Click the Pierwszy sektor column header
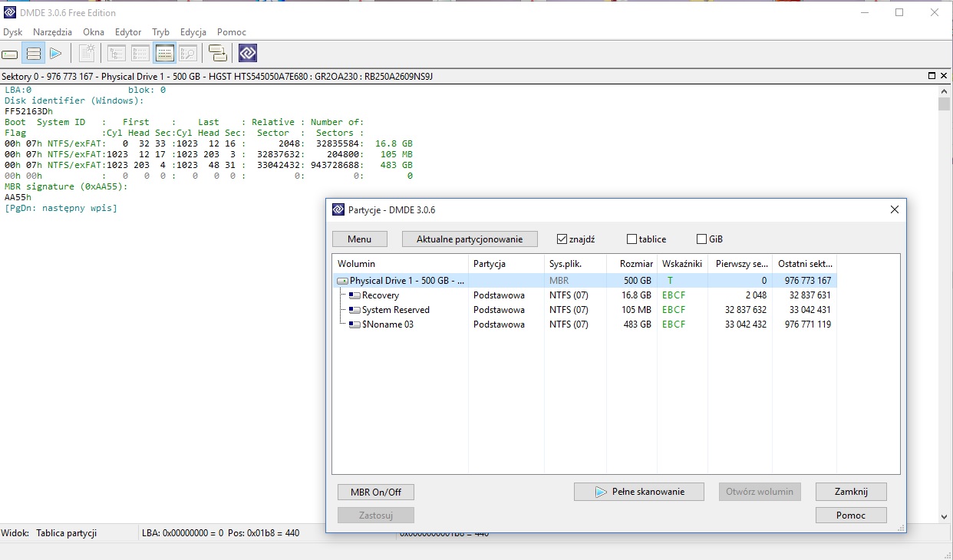Image resolution: width=953 pixels, height=560 pixels. (740, 263)
